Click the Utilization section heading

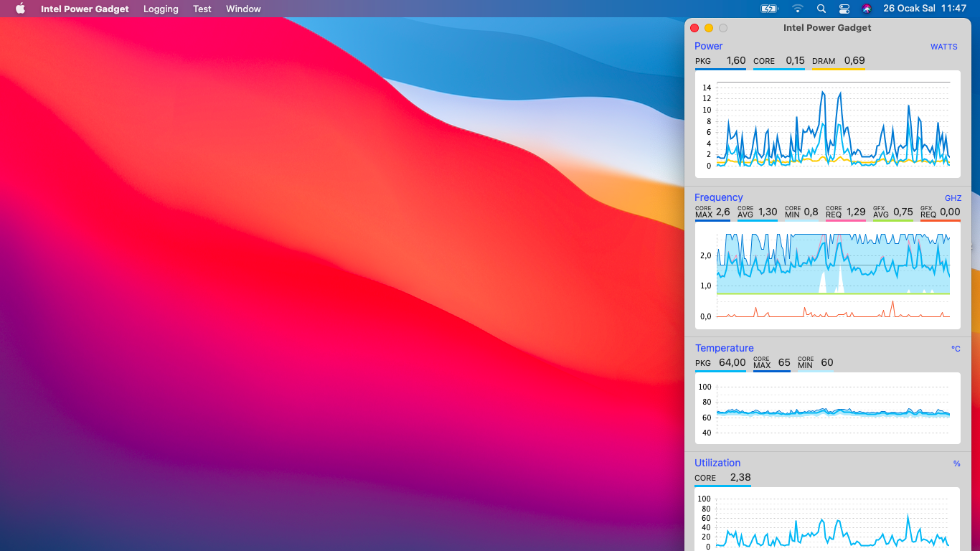tap(717, 463)
